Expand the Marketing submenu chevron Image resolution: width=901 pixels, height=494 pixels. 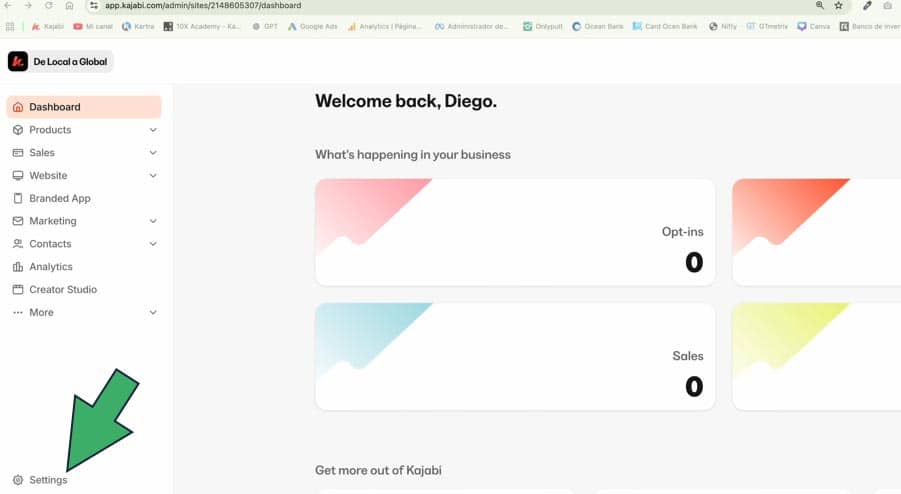tap(153, 221)
